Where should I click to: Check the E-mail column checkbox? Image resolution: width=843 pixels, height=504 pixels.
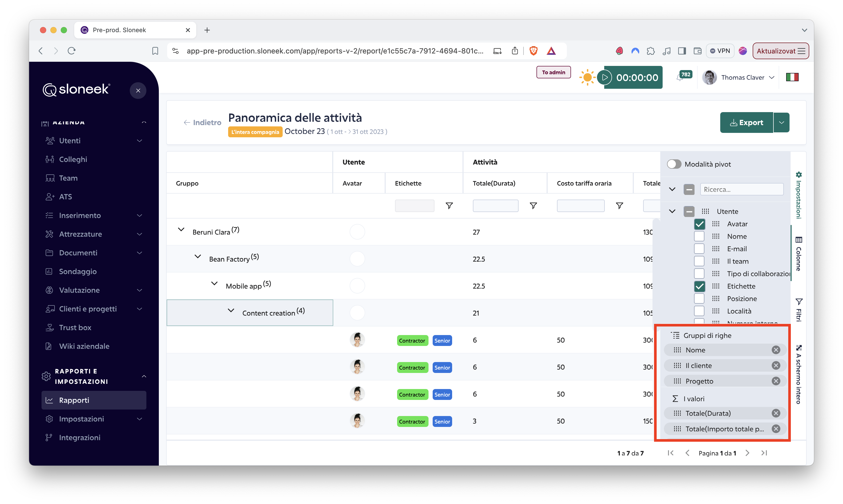699,249
